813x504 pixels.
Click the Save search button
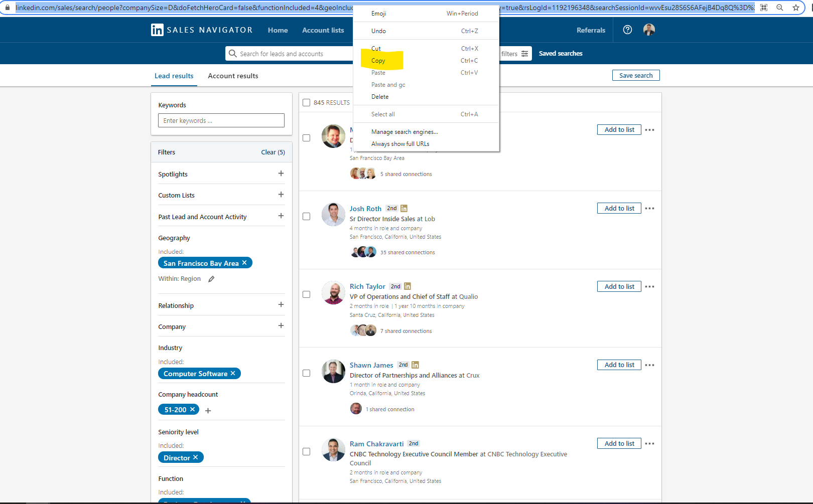pyautogui.click(x=636, y=75)
